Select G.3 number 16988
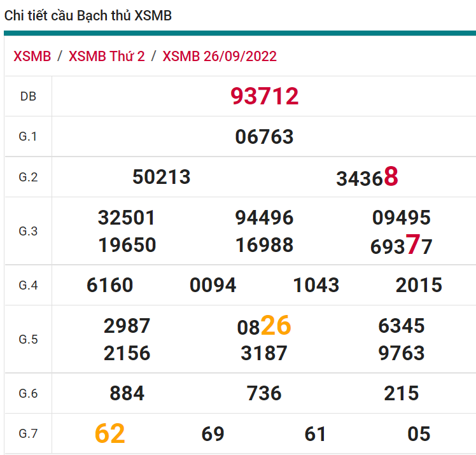Image resolution: width=476 pixels, height=455 pixels. coord(264,246)
